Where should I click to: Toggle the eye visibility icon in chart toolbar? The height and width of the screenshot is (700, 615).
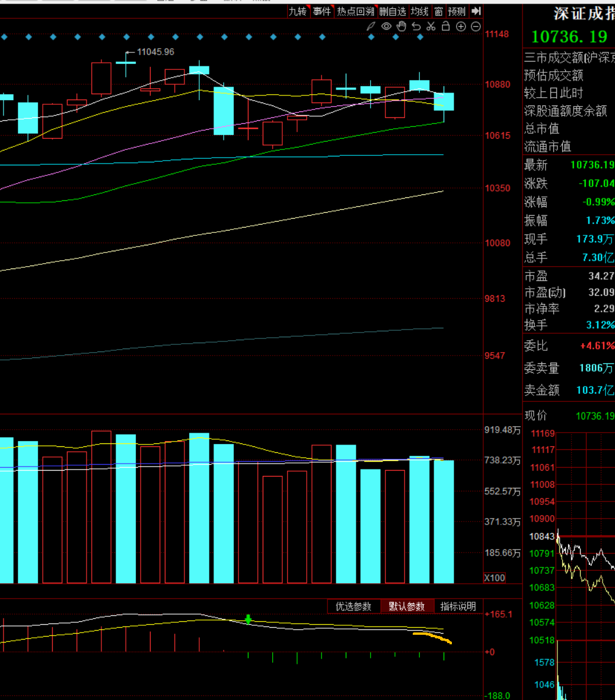[386, 27]
